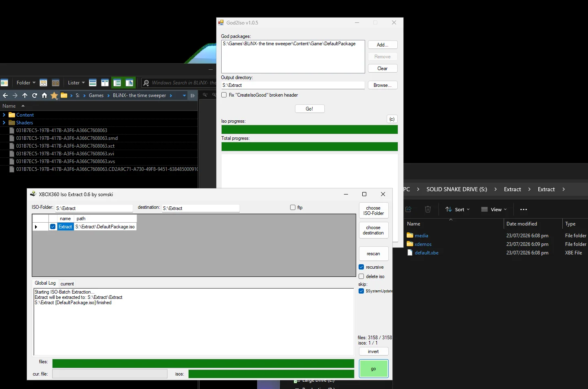Select the xdemos folder icon in Explorer
The width and height of the screenshot is (588, 389).
410,244
